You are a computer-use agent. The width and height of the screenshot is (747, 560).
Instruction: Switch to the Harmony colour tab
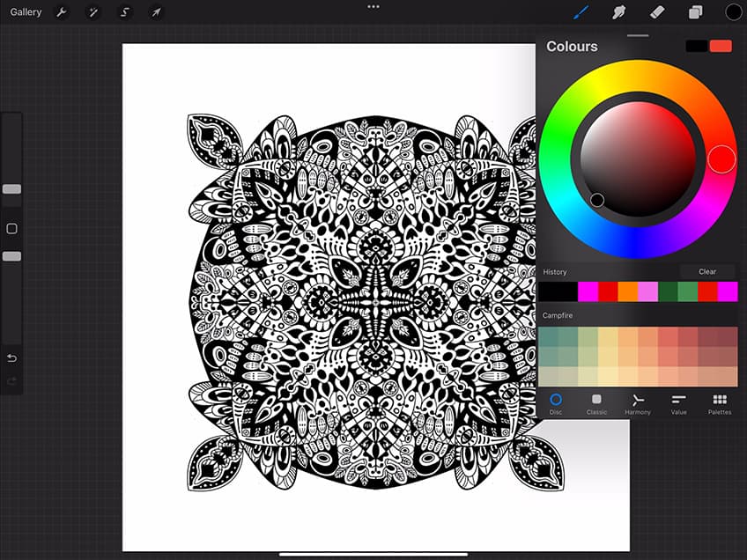tap(638, 404)
